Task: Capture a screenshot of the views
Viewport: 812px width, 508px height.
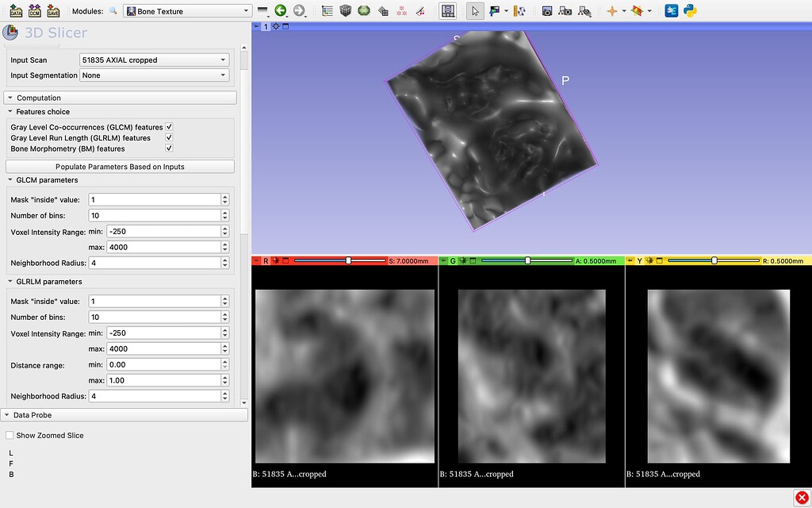Action: coord(549,10)
